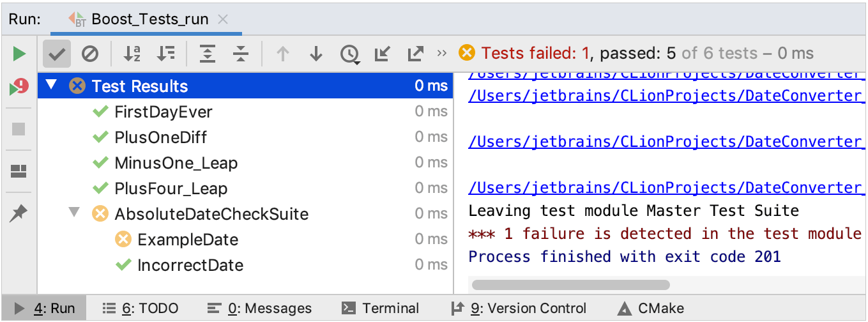Import tests from file icon

click(x=383, y=54)
